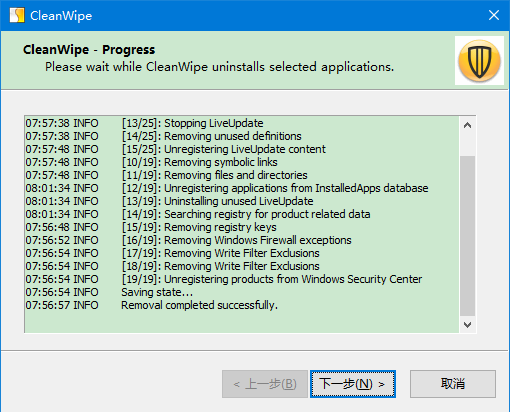Click the 下一步(N) next button
This screenshot has height=412, width=510.
click(x=353, y=384)
